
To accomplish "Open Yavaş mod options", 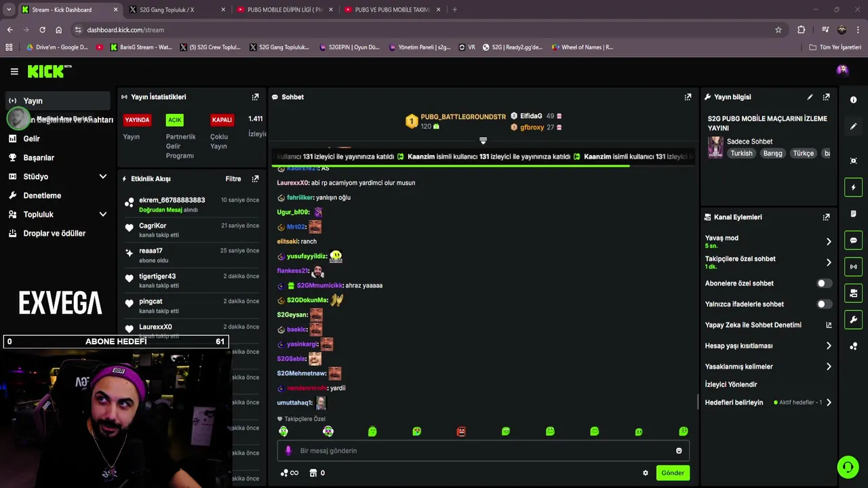I will [768, 241].
